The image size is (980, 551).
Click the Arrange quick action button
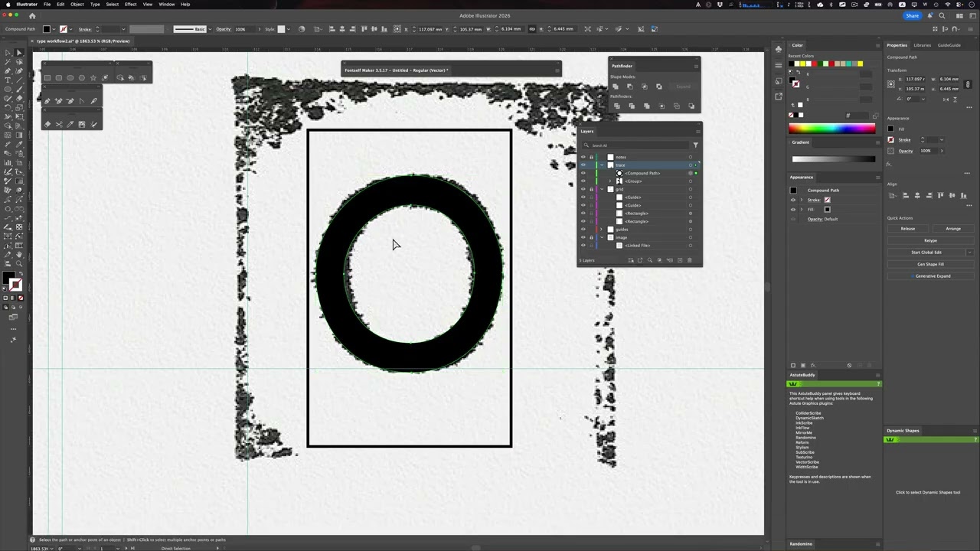pyautogui.click(x=953, y=229)
